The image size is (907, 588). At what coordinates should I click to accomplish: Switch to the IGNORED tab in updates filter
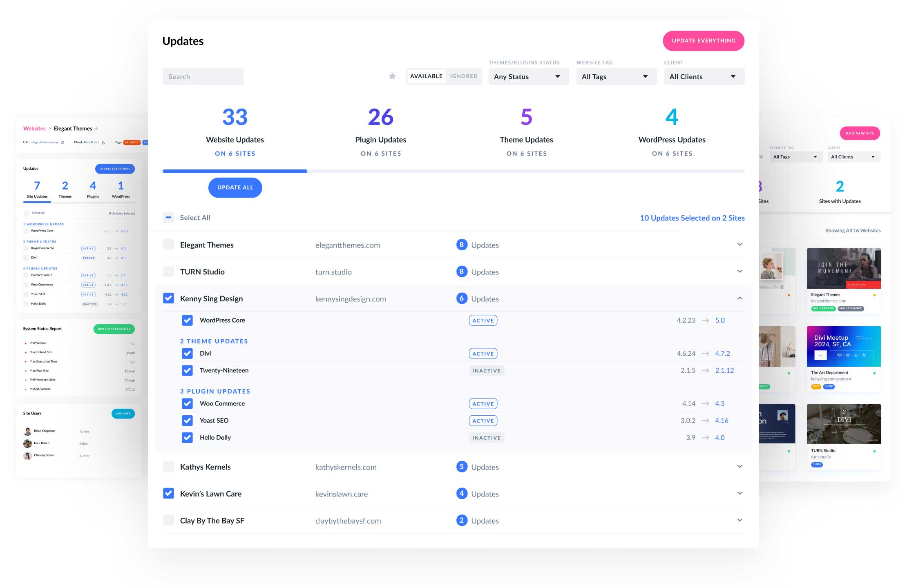coord(463,76)
